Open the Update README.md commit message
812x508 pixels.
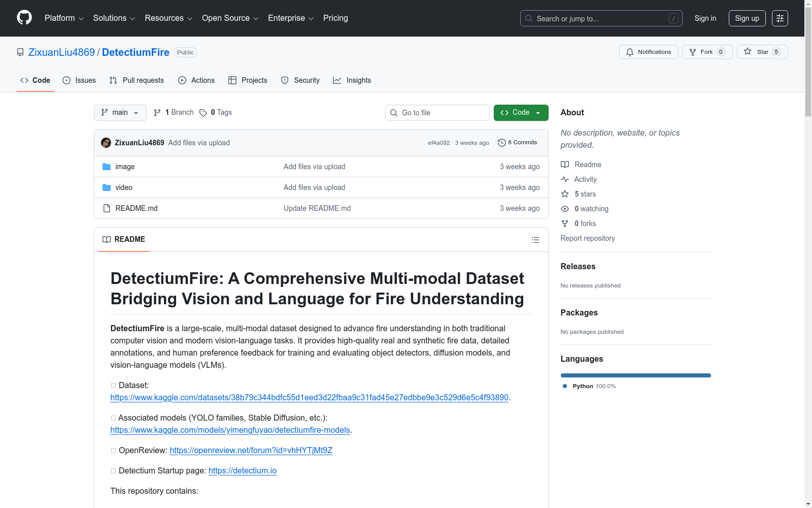click(x=317, y=208)
